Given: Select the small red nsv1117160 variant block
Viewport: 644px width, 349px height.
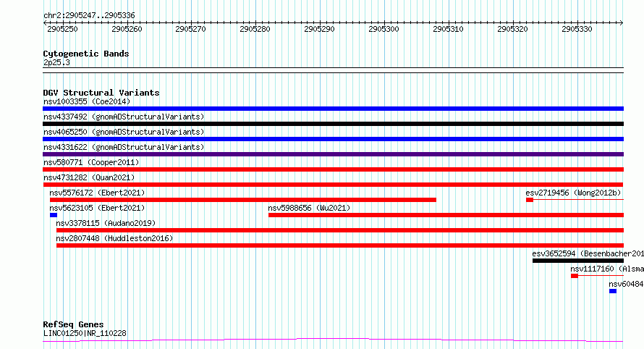Looking at the screenshot, I should [x=575, y=276].
